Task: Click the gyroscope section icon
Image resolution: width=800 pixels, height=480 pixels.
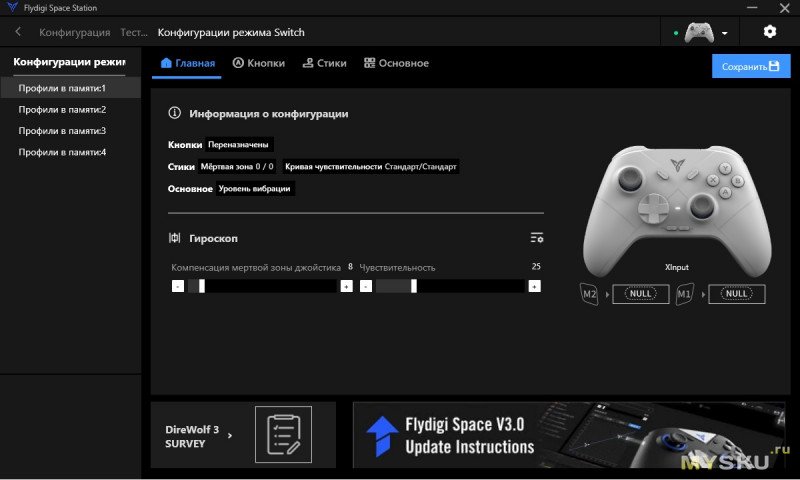Action: [174, 238]
